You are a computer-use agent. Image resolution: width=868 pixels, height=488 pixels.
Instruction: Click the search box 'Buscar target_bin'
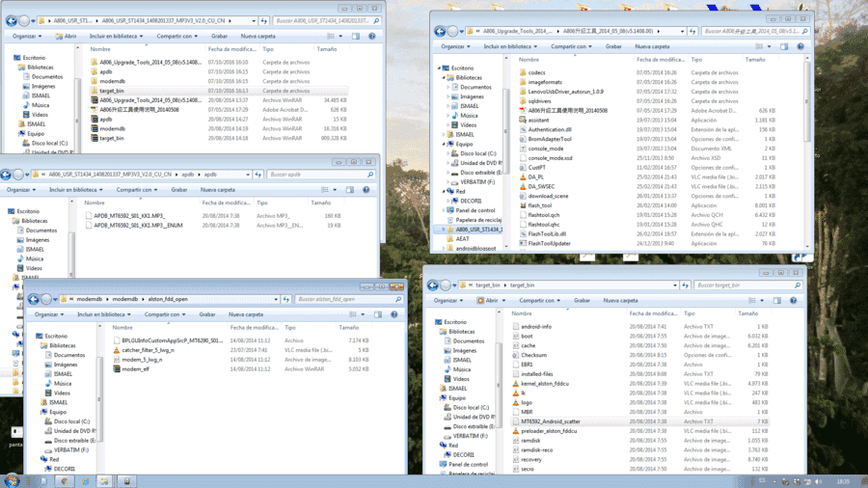click(747, 285)
